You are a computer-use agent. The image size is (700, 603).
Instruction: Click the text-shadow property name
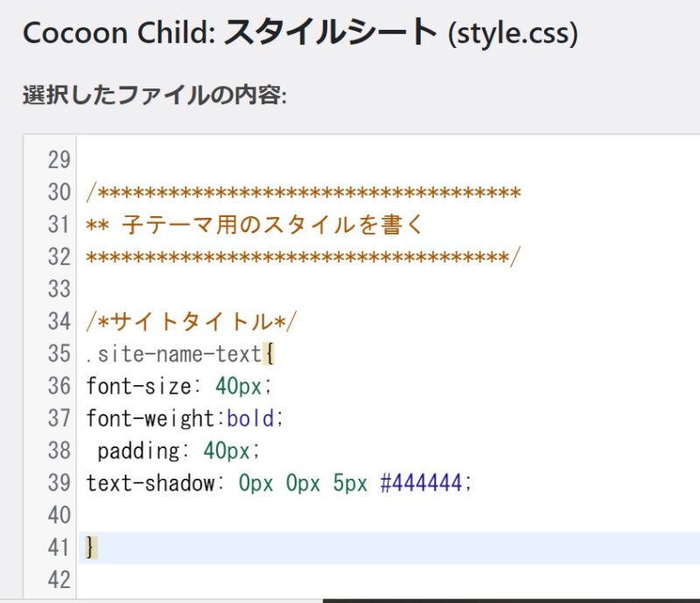point(150,483)
